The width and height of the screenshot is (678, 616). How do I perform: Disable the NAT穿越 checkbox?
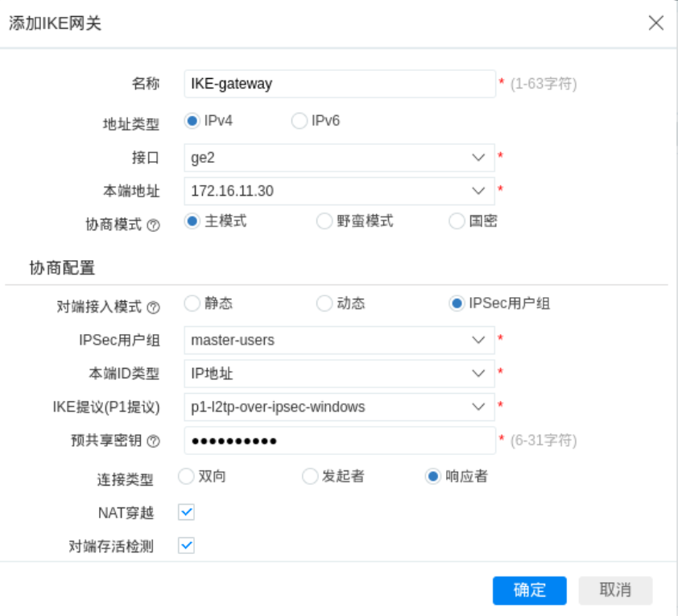tap(186, 512)
